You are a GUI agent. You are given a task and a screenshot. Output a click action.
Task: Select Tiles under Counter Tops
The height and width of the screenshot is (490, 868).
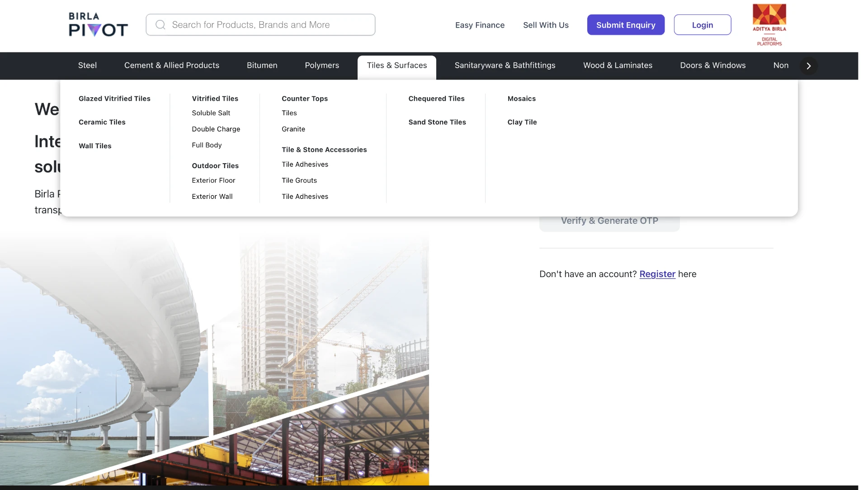(289, 113)
